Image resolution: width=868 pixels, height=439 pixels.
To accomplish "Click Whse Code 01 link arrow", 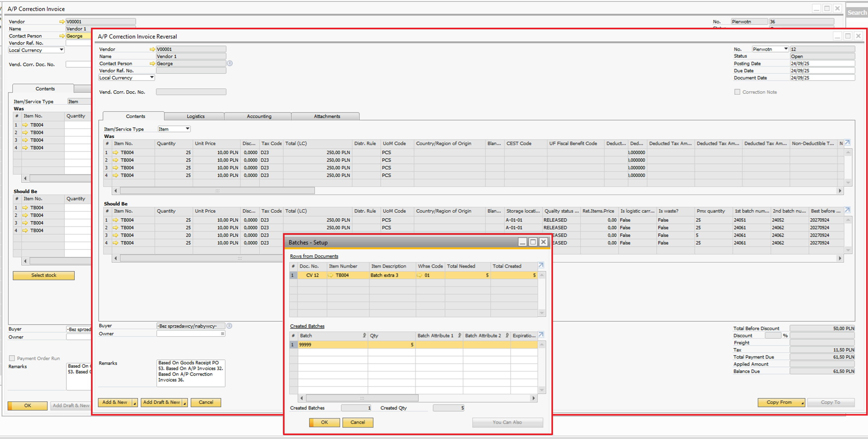I will click(x=419, y=275).
